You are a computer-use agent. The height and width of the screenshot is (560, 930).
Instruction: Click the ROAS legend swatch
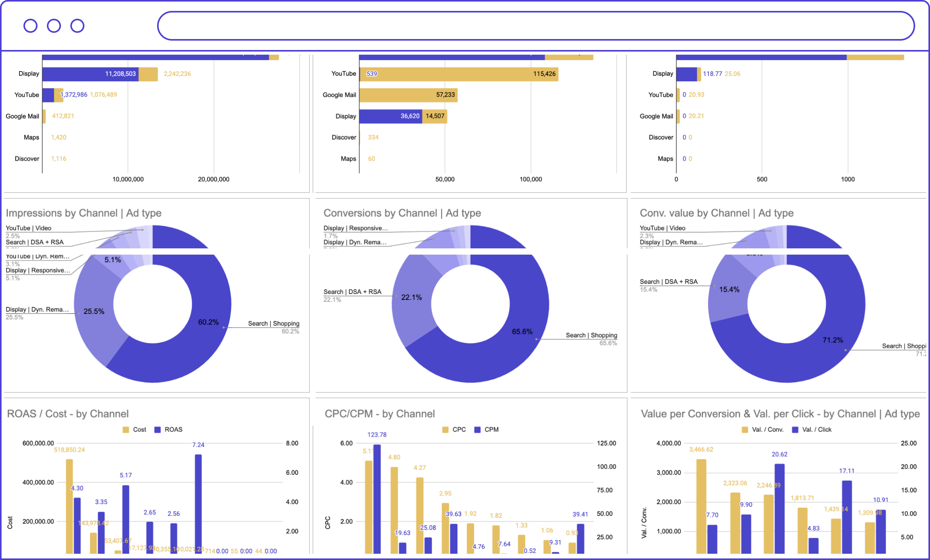157,430
